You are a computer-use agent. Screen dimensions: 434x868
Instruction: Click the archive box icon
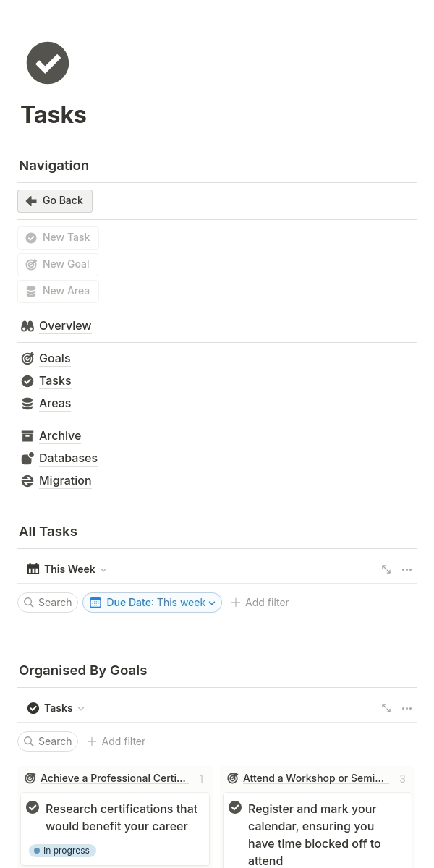(x=27, y=436)
